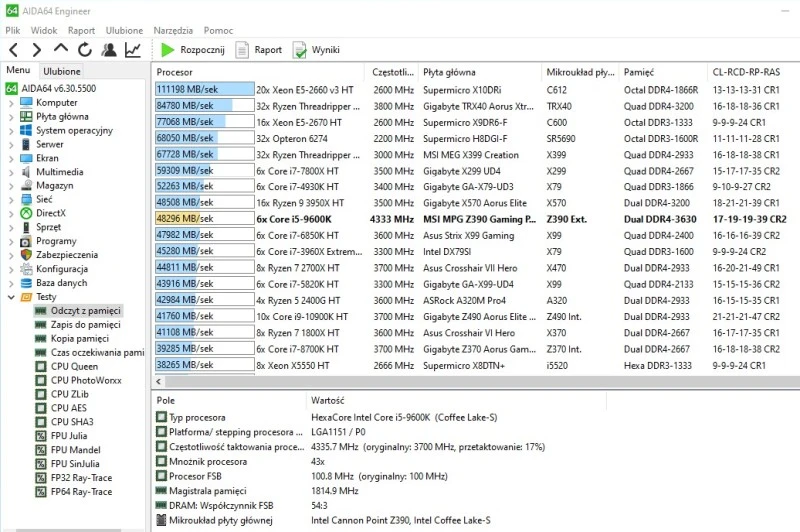The image size is (800, 532).
Task: Expand the Komputer tree node
Action: pyautogui.click(x=11, y=103)
